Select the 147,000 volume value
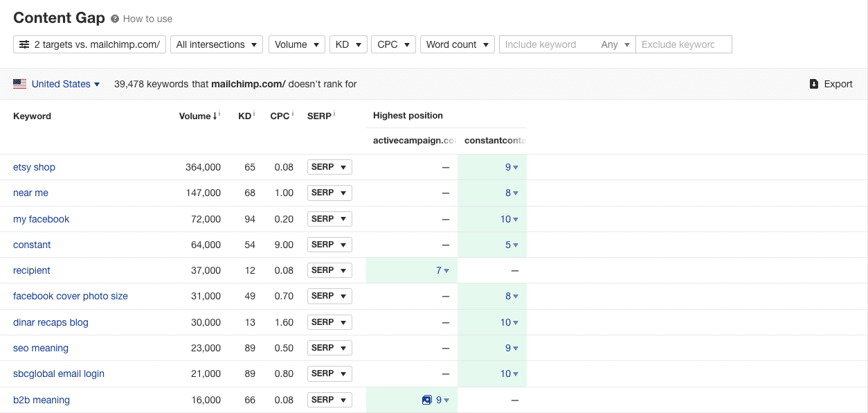868x413 pixels. click(x=203, y=193)
